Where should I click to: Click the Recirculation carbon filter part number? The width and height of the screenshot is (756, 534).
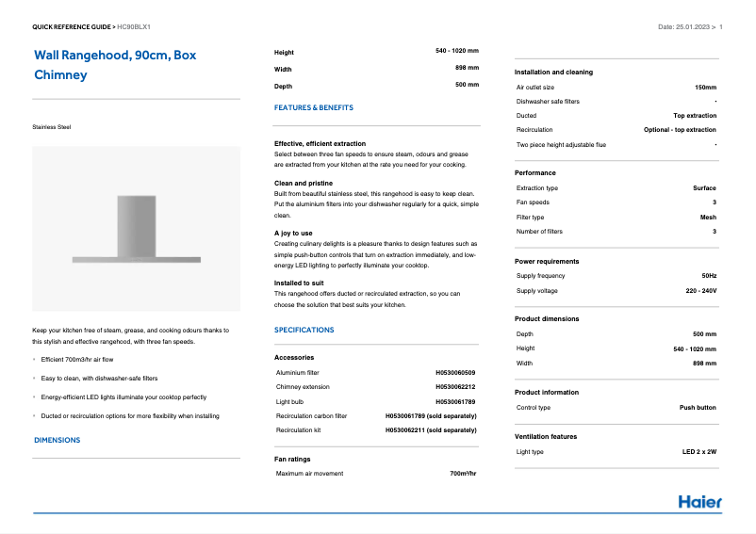(431, 415)
